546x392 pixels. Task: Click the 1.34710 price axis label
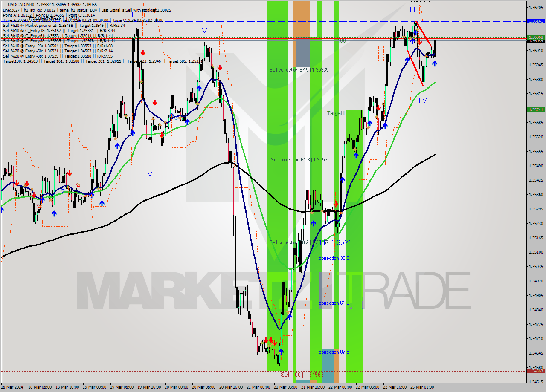[535, 338]
